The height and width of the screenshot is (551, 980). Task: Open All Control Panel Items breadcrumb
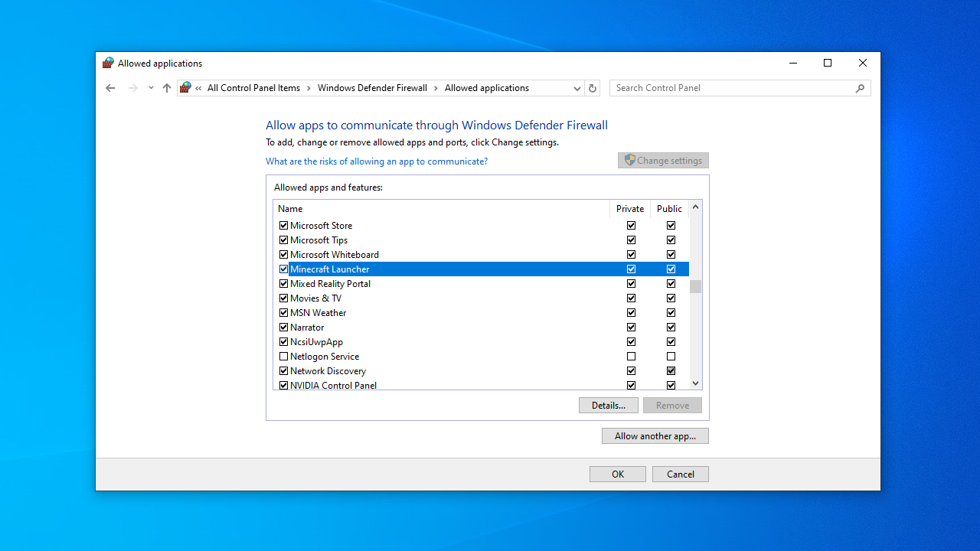click(x=253, y=88)
